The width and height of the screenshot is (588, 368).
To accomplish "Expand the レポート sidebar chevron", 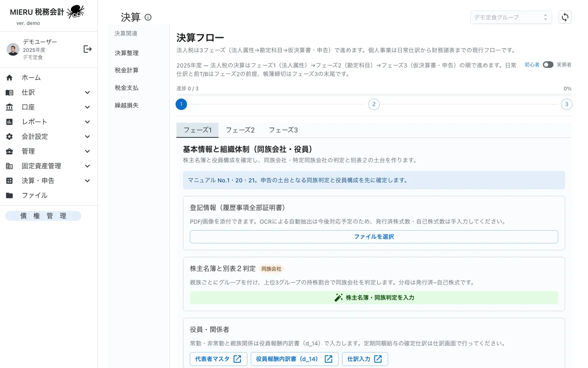I will pos(87,122).
